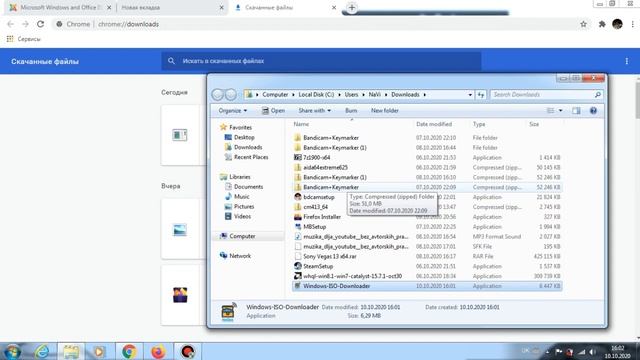Screen dimensions: 640x360
Task: Switch to Microsoft Windows and Office tab
Action: pos(60,8)
